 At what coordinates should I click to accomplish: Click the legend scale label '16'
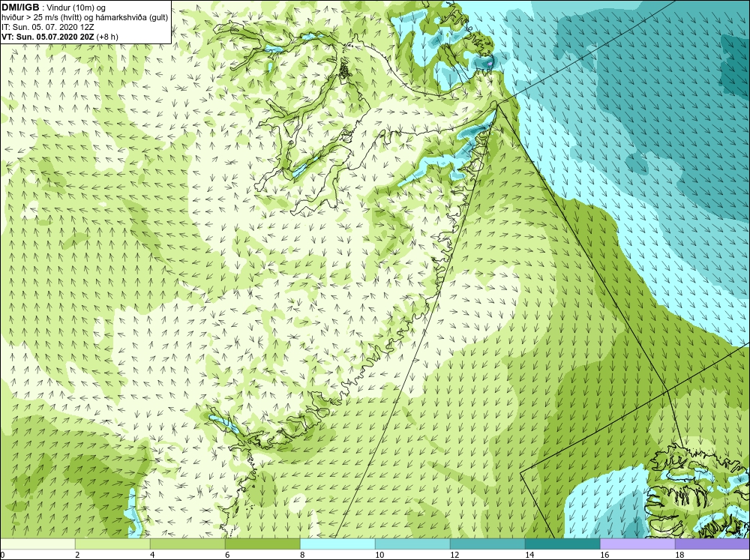tap(604, 555)
